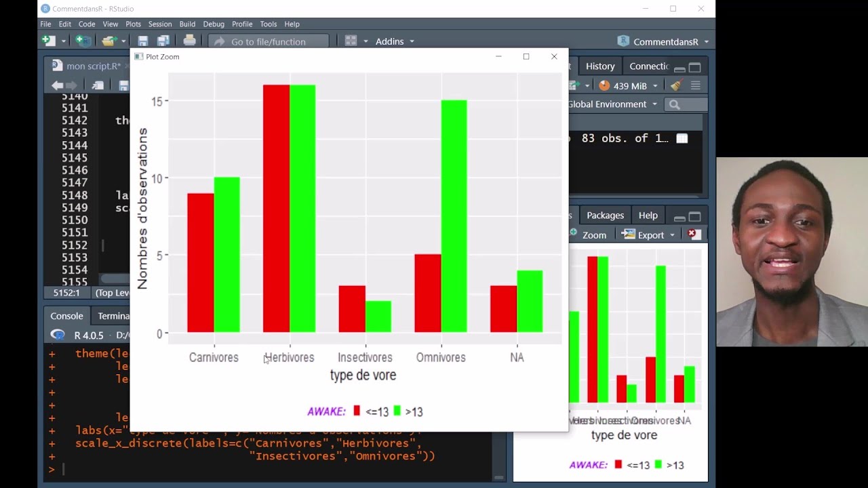Open the Global Environment dropdown

612,104
